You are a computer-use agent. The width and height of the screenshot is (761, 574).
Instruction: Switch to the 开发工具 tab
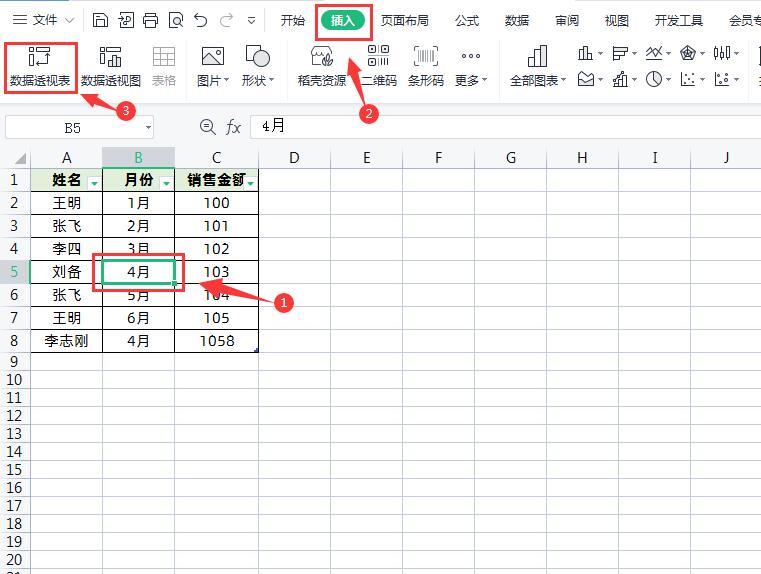pos(678,20)
